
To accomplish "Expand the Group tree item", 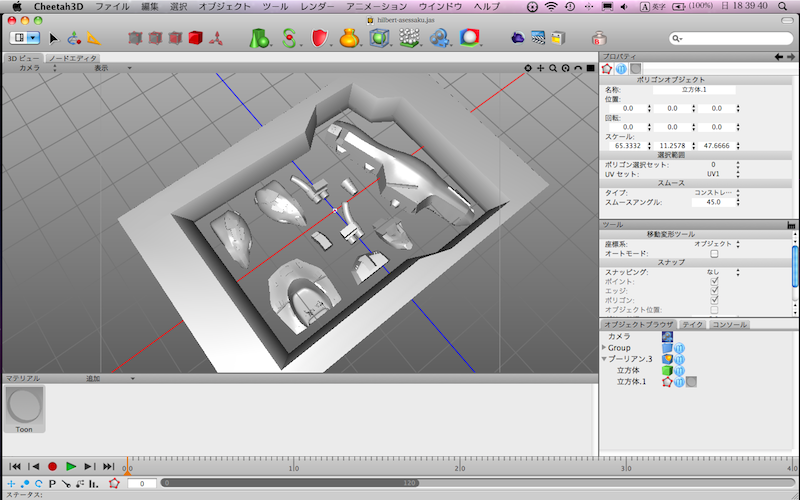I will pyautogui.click(x=604, y=348).
